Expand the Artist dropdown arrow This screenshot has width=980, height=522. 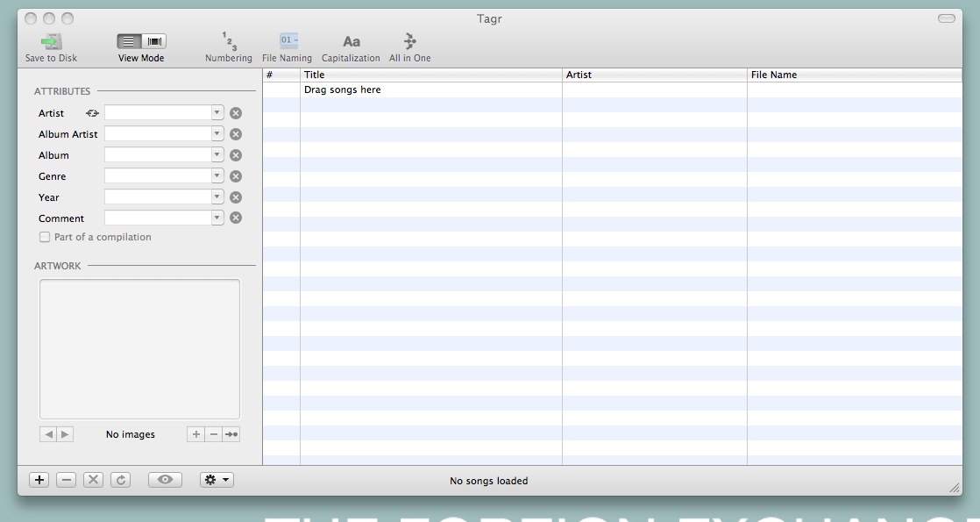pos(217,112)
